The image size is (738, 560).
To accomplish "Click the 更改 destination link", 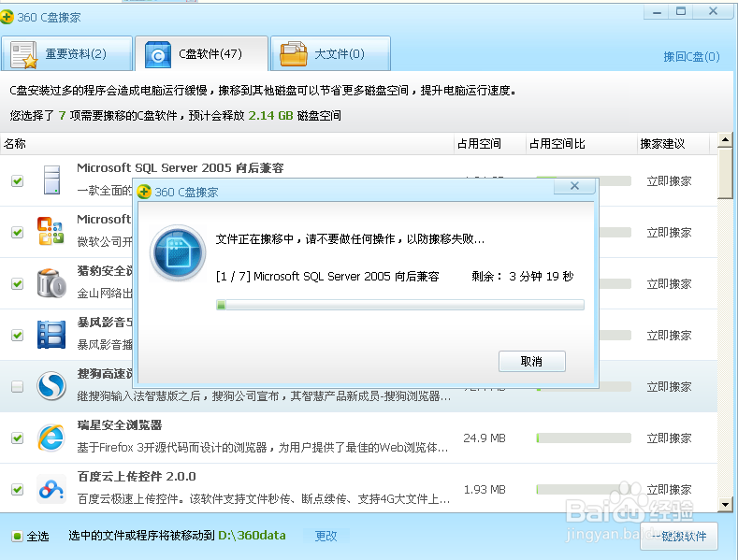I will (x=326, y=536).
